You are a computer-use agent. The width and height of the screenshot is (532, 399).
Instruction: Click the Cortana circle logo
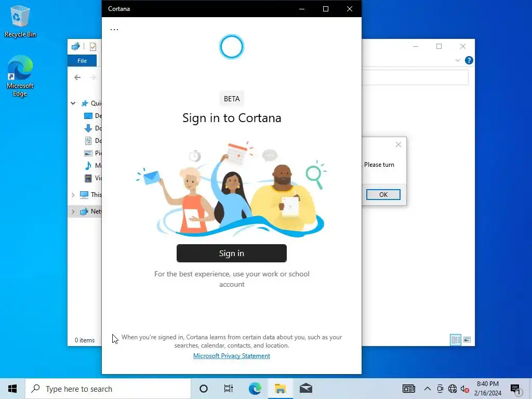pos(232,46)
